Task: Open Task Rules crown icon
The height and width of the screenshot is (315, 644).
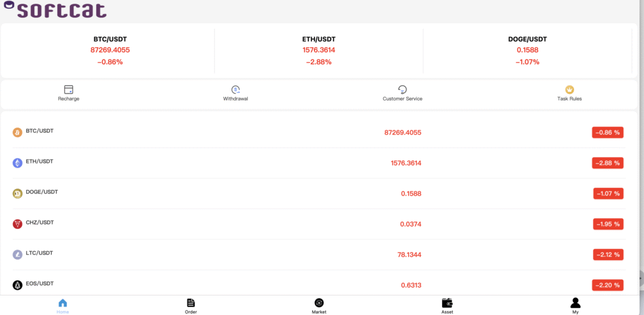Action: coord(569,89)
